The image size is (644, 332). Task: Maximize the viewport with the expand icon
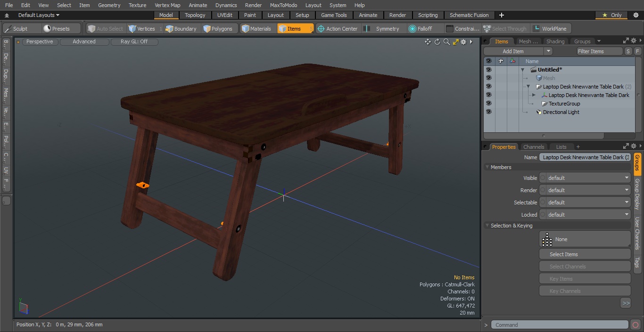coord(455,42)
